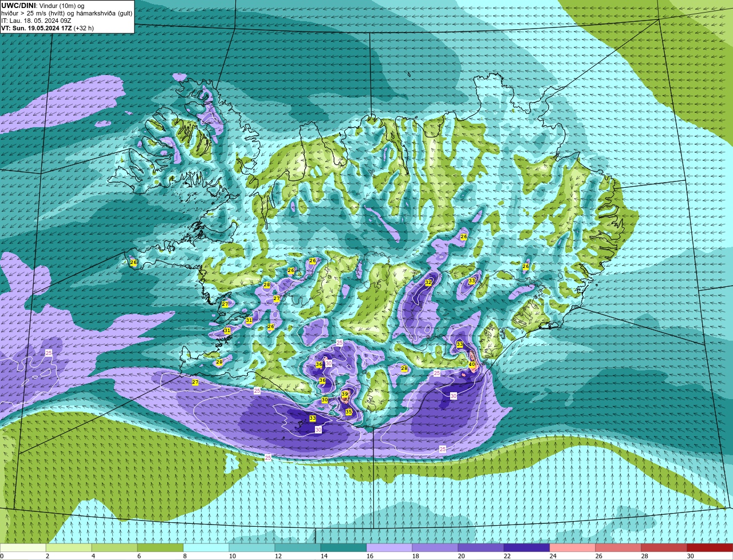
Task: Pick the 24–26 m/s light pink legend swatch
Action: [x=573, y=548]
